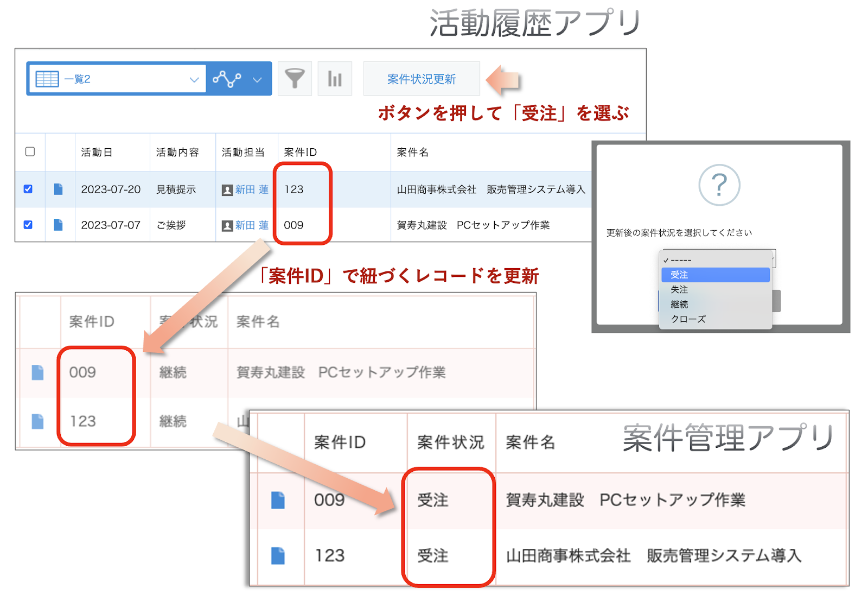Uncheck the 2023-07-20 row checkbox
Screen dimensions: 868x608
pos(28,189)
